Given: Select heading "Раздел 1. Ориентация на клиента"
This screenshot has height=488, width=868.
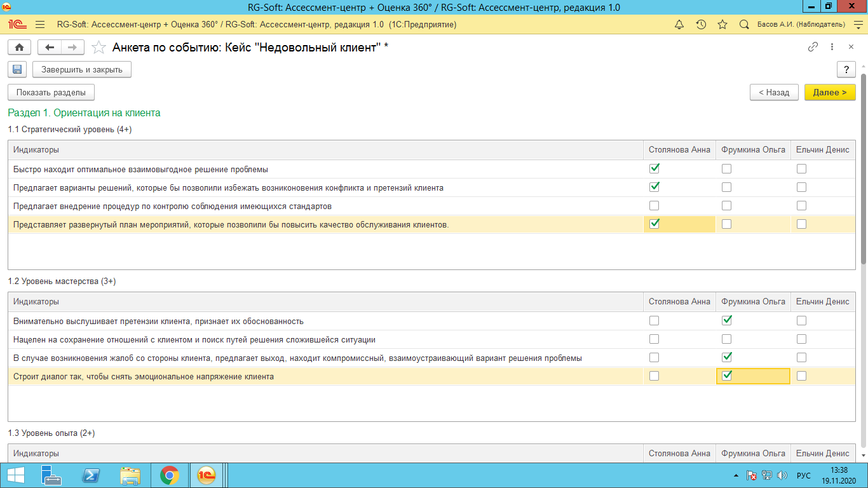Looking at the screenshot, I should click(x=84, y=113).
